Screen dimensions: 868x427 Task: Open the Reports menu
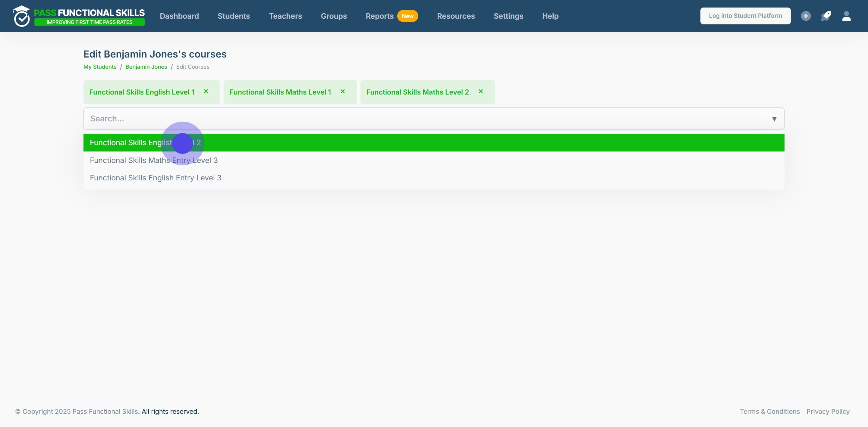pyautogui.click(x=379, y=16)
